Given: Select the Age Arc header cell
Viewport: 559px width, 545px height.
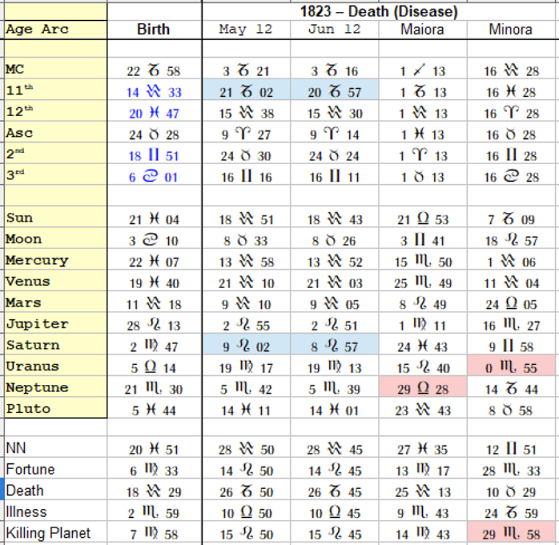Looking at the screenshot, I should point(56,30).
